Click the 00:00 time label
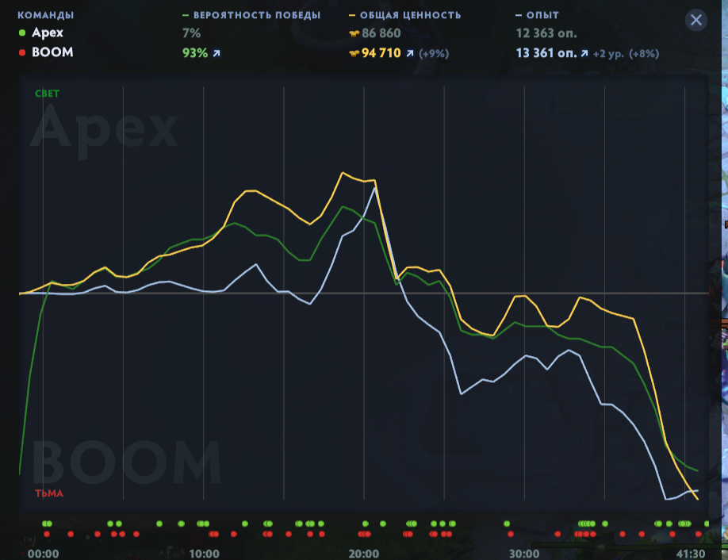Image resolution: width=728 pixels, height=560 pixels. [43, 554]
